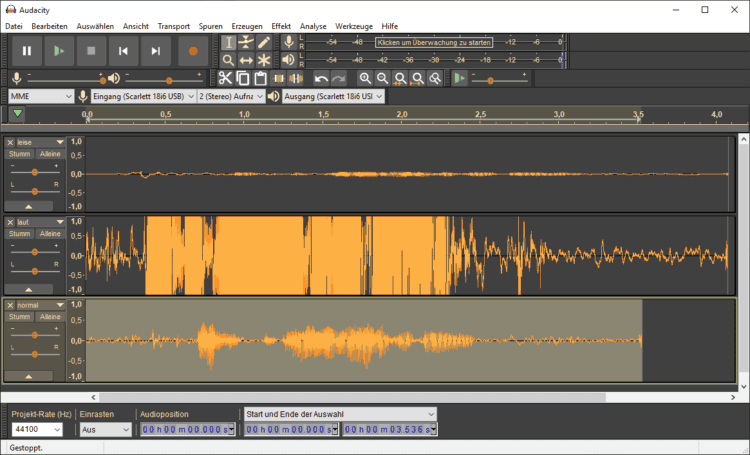Click Play-at-speed green button

[x=460, y=78]
